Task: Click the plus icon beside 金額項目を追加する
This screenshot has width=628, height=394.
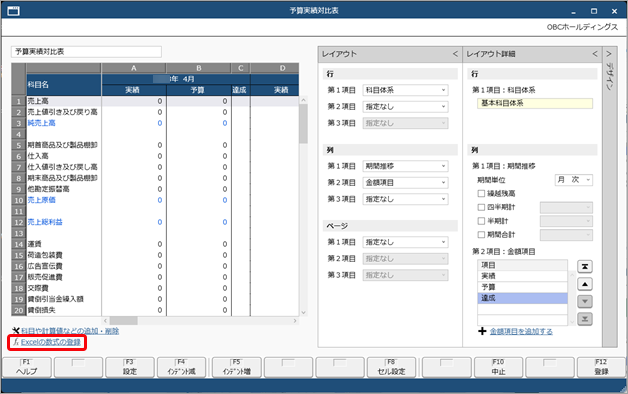Action: [482, 331]
